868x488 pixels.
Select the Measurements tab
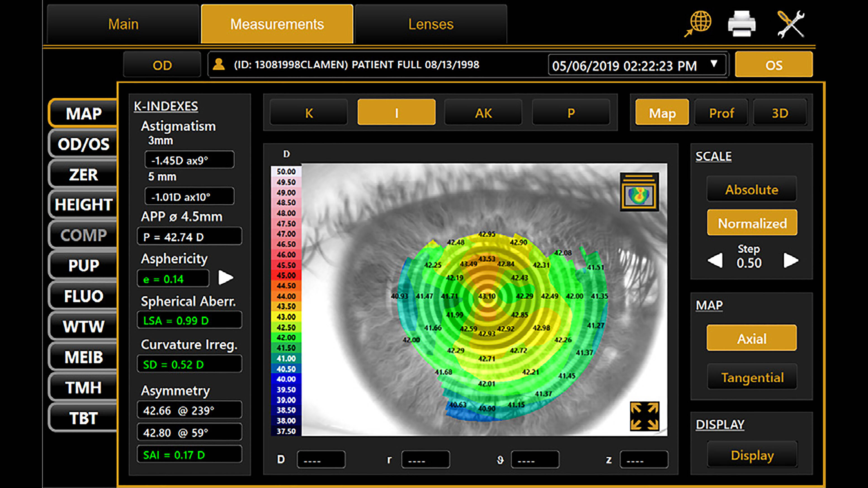277,24
